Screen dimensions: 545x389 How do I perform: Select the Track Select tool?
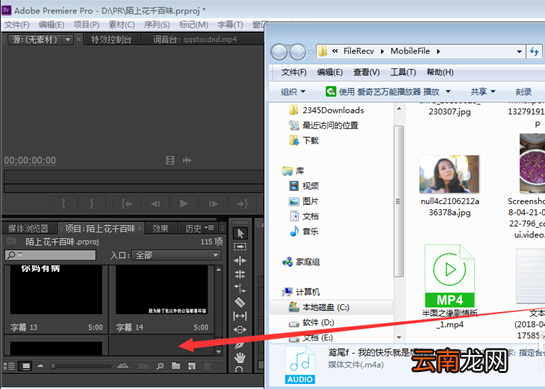(240, 247)
